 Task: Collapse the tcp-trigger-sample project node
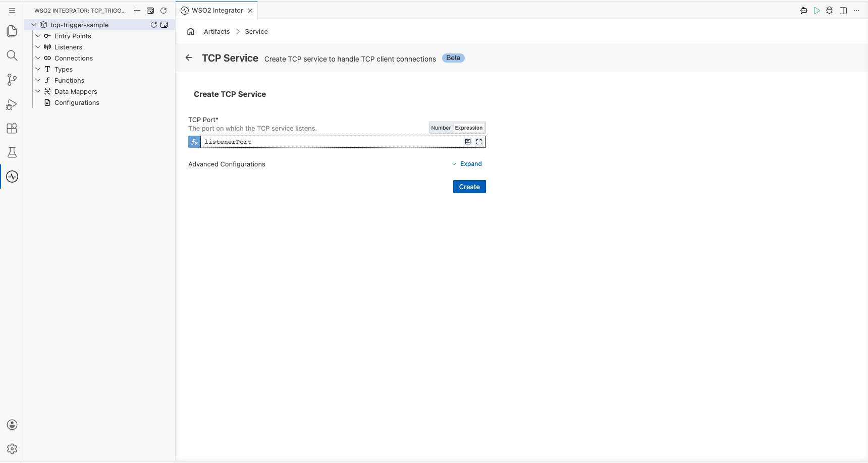pos(34,25)
